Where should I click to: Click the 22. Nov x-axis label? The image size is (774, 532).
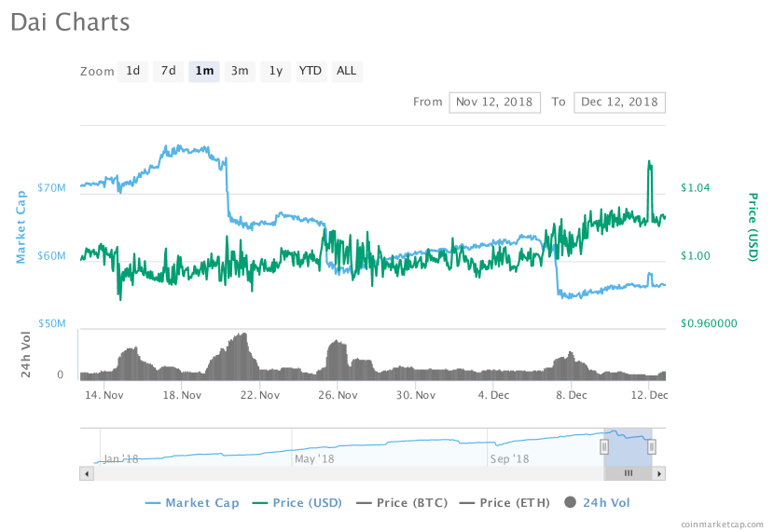260,395
